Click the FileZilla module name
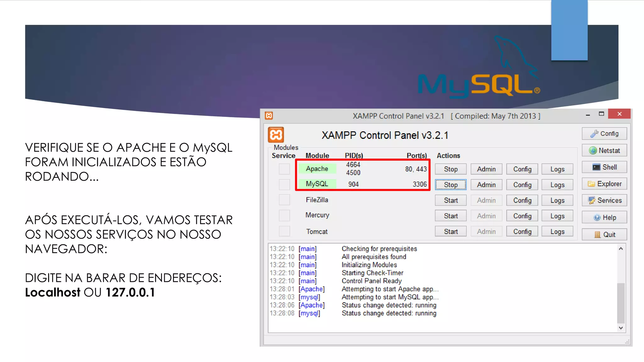The height and width of the screenshot is (362, 644). 317,200
